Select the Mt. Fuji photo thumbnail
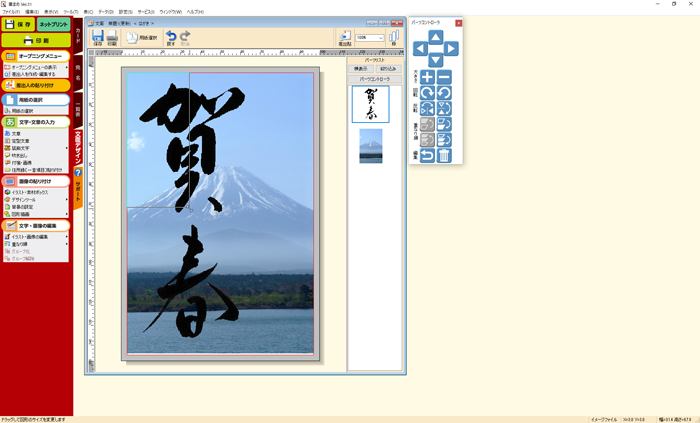The width and height of the screenshot is (700, 423). coord(370,146)
